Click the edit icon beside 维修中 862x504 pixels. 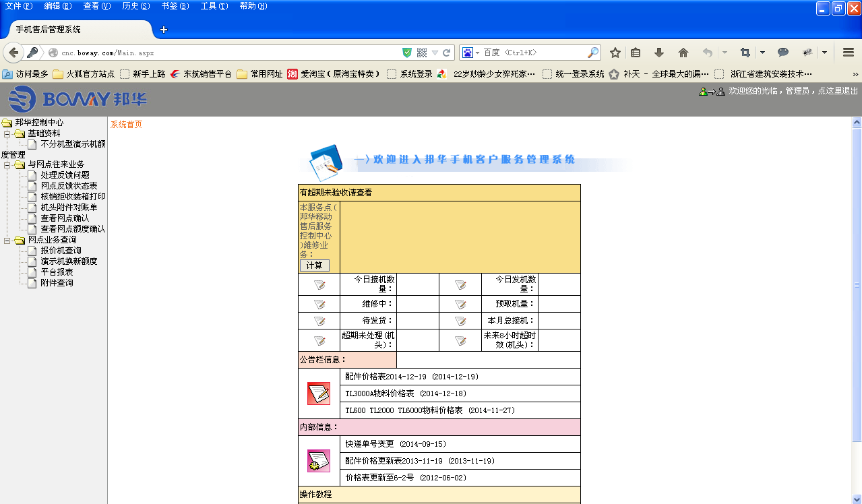319,304
